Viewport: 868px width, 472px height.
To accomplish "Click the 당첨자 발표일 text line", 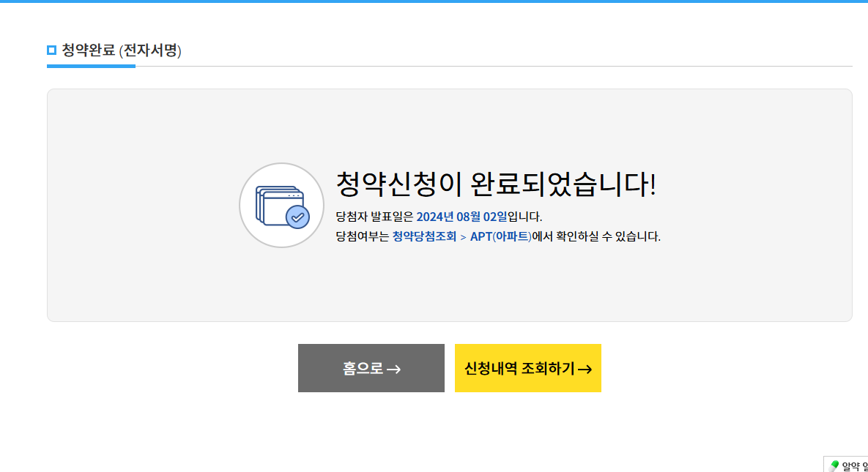I will click(439, 216).
